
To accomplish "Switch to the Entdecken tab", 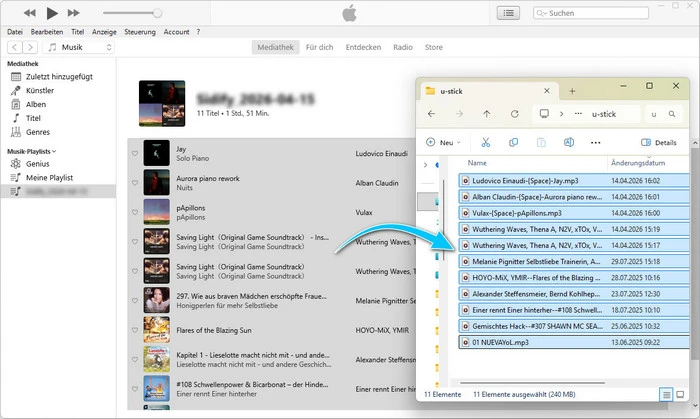I will (363, 47).
